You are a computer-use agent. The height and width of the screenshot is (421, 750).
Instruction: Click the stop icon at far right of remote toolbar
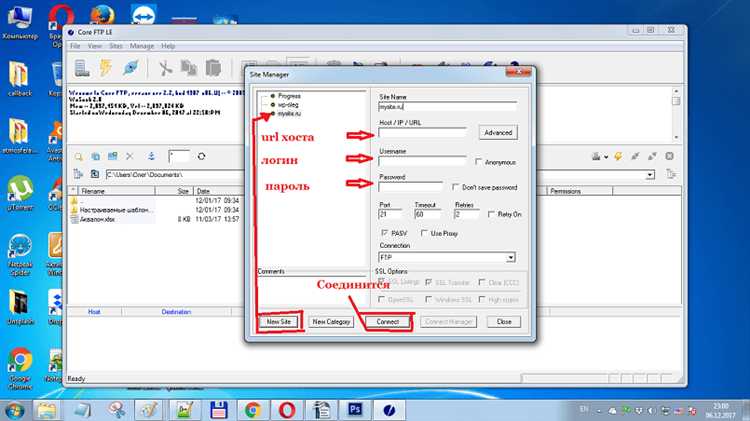[670, 156]
